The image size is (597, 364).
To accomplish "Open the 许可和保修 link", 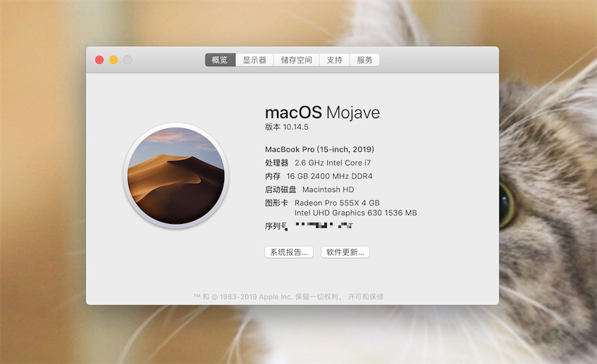I will click(x=366, y=296).
